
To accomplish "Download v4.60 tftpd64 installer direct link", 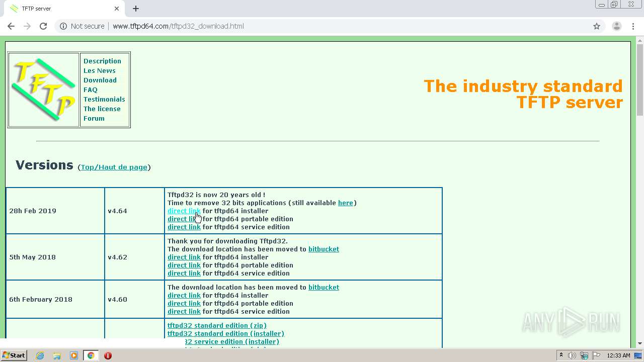I will 184,296.
